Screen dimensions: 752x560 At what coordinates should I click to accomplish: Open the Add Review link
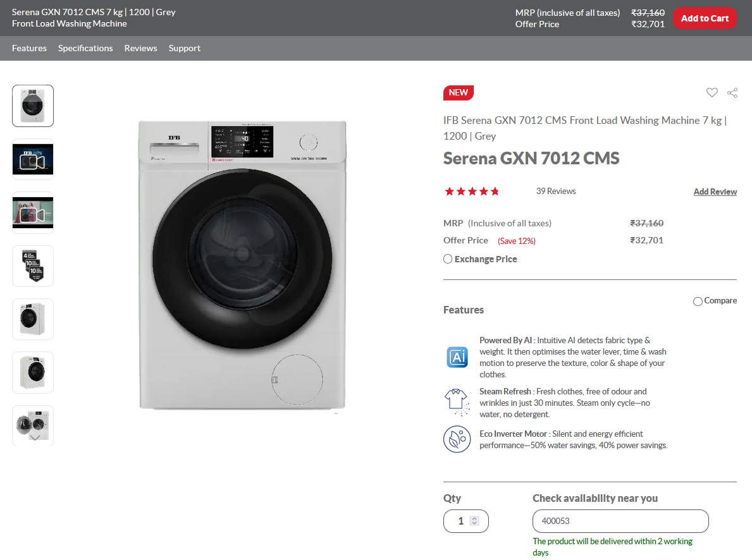pyautogui.click(x=715, y=192)
